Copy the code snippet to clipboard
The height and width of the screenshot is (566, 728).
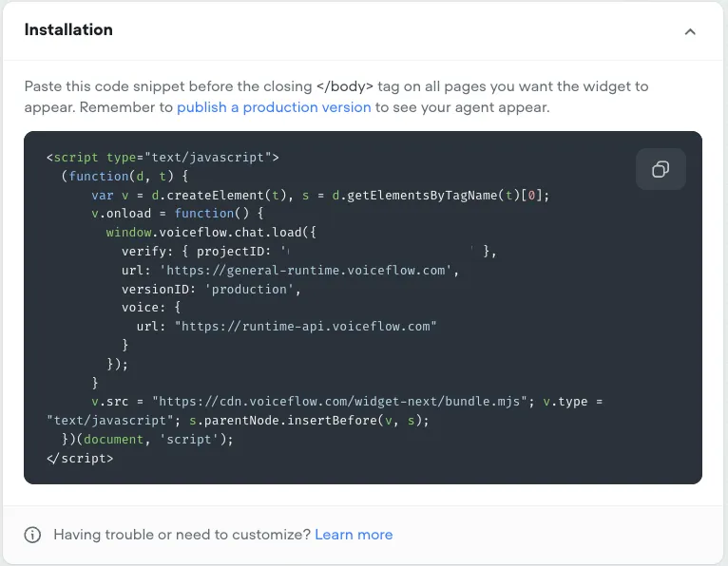[661, 169]
